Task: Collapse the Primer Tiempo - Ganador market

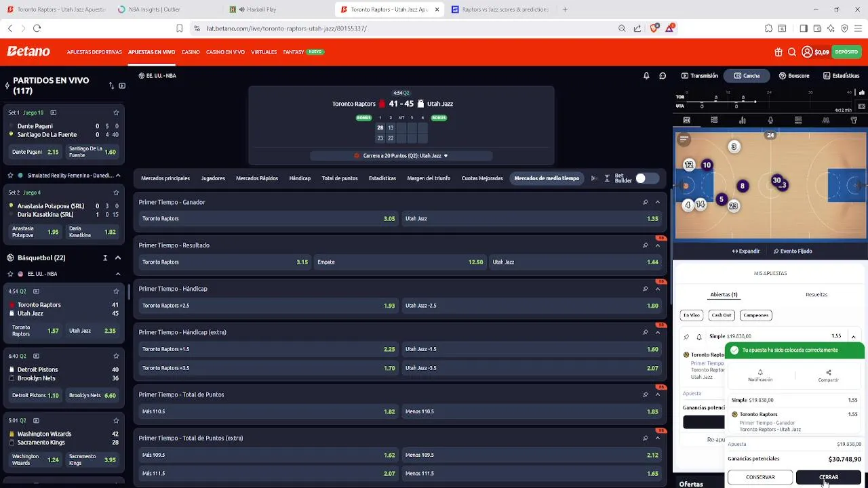Action: point(658,202)
